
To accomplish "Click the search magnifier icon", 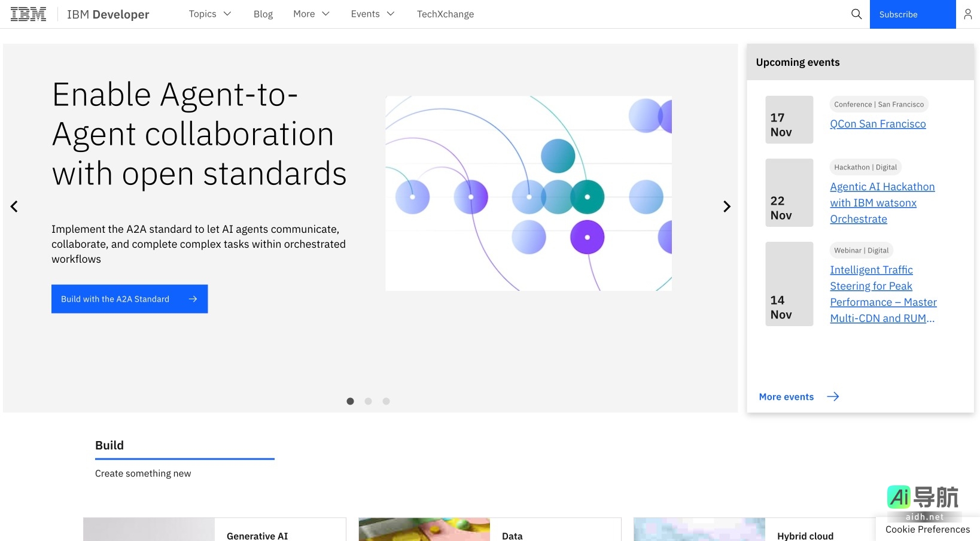I will coord(856,14).
